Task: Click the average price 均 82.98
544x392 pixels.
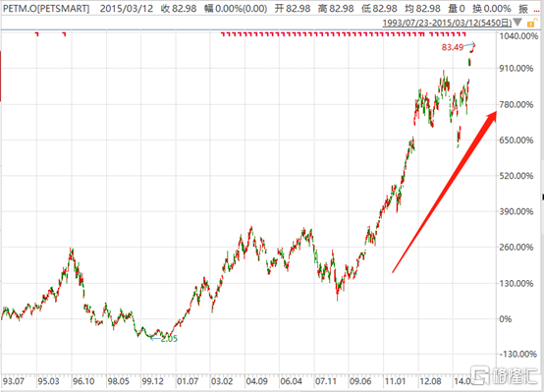Action: click(x=422, y=8)
